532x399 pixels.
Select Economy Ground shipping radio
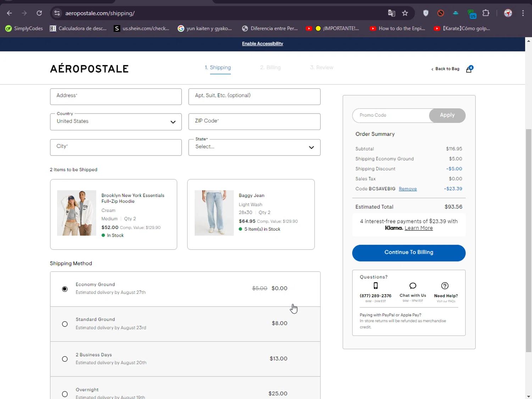65,289
